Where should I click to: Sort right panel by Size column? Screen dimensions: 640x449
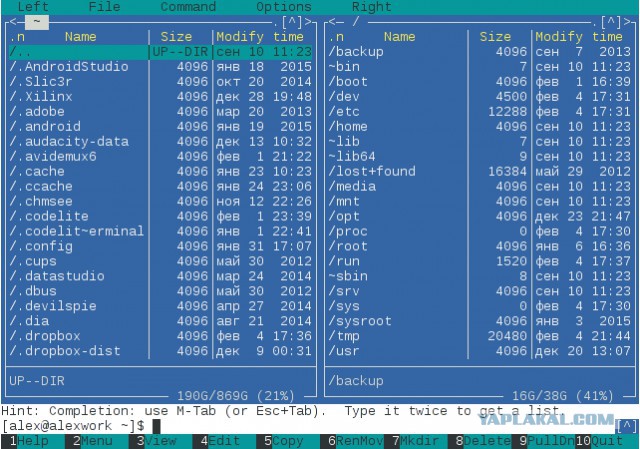(x=495, y=37)
